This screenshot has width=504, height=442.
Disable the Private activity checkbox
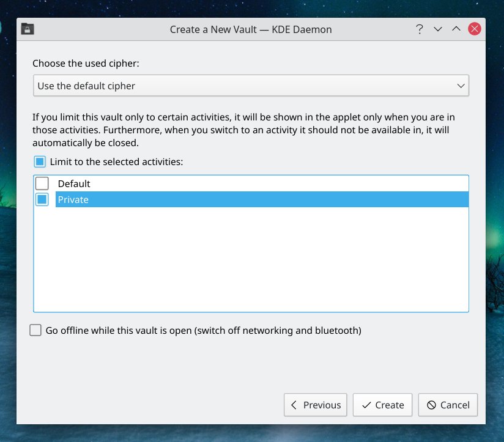pos(42,199)
